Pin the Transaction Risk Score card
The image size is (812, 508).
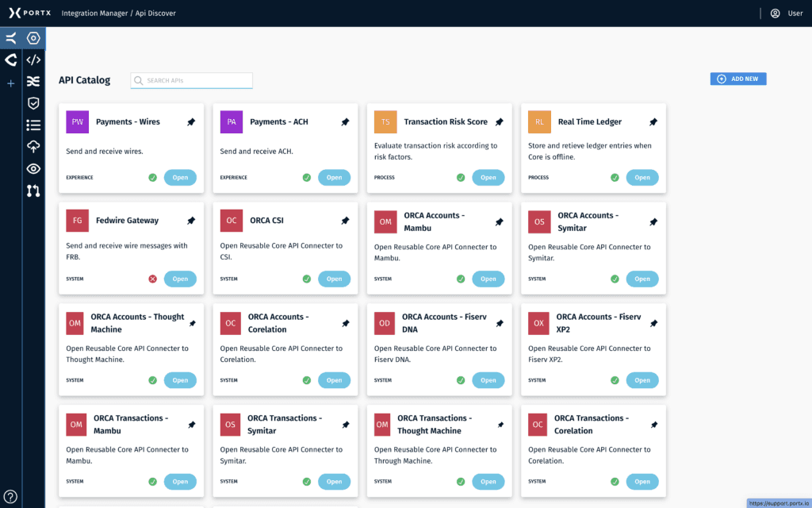500,121
